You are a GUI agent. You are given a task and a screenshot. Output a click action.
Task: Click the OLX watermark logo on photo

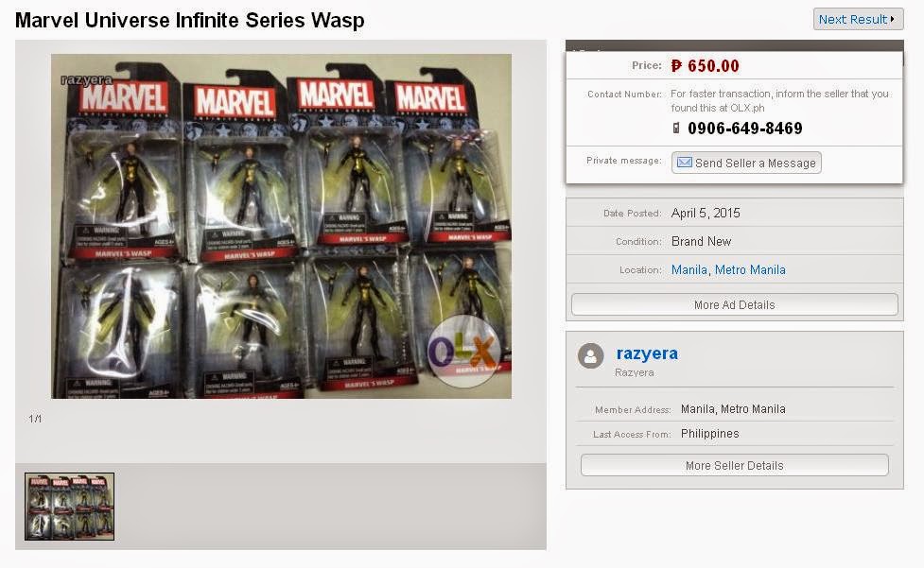(463, 352)
